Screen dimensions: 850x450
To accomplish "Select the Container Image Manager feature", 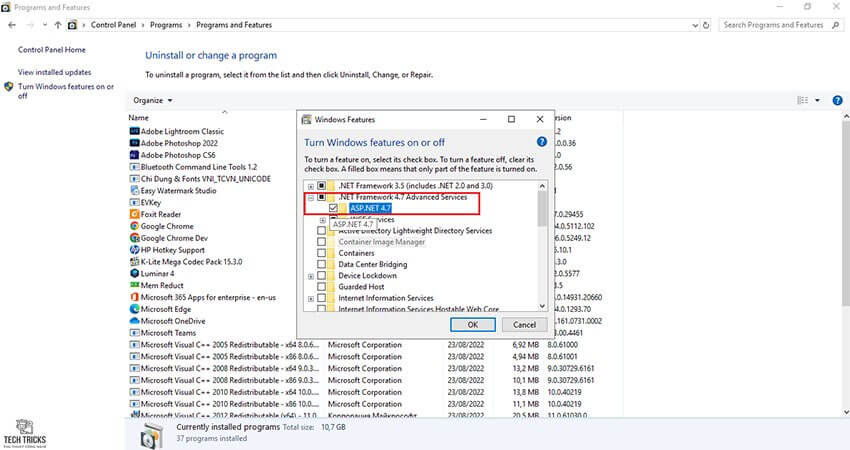I will pos(382,242).
